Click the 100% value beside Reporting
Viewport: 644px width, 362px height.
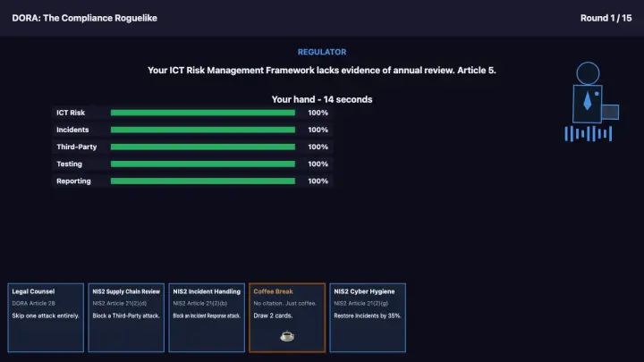click(318, 181)
